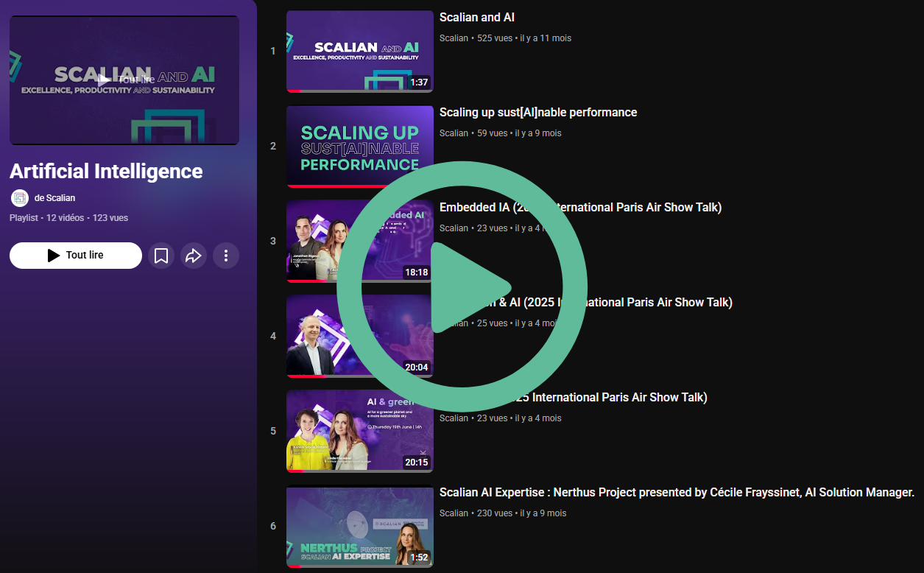The image size is (924, 573).
Task: Open the 'de Scalian' channel link
Action: tap(54, 198)
